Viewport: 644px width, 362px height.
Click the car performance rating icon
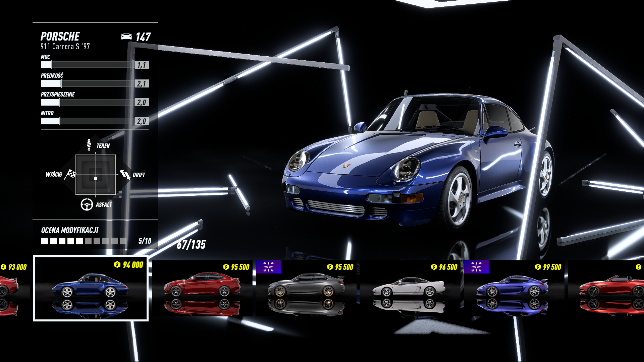coord(126,37)
